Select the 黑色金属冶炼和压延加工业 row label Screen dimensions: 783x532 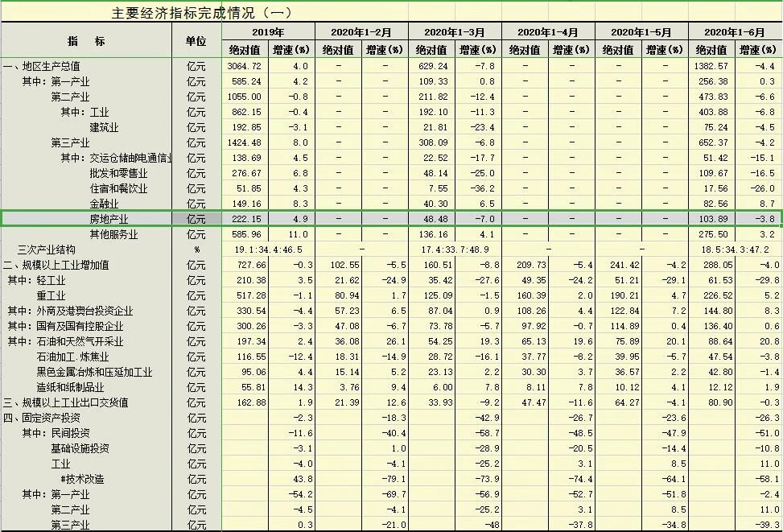94,372
